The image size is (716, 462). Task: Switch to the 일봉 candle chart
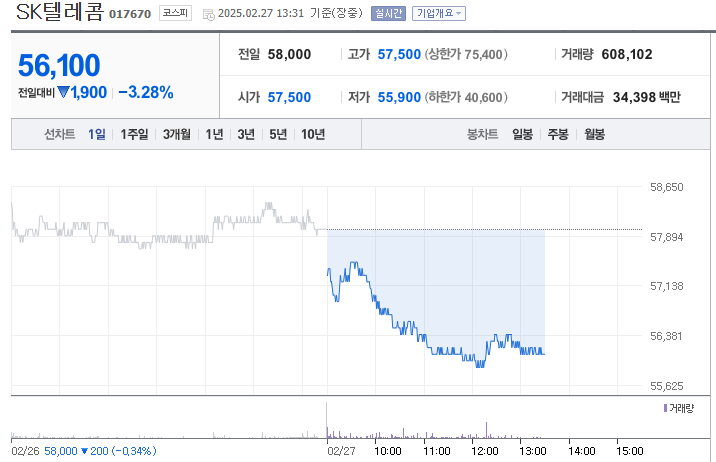pyautogui.click(x=522, y=134)
